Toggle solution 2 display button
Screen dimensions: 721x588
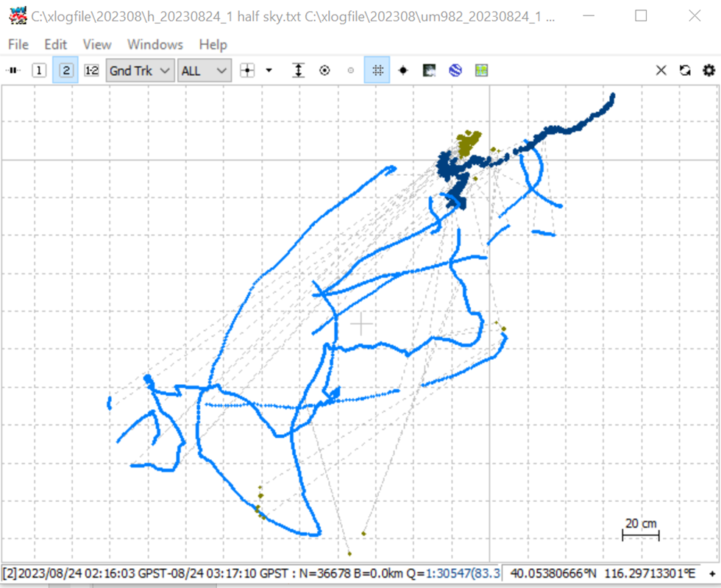(x=65, y=71)
